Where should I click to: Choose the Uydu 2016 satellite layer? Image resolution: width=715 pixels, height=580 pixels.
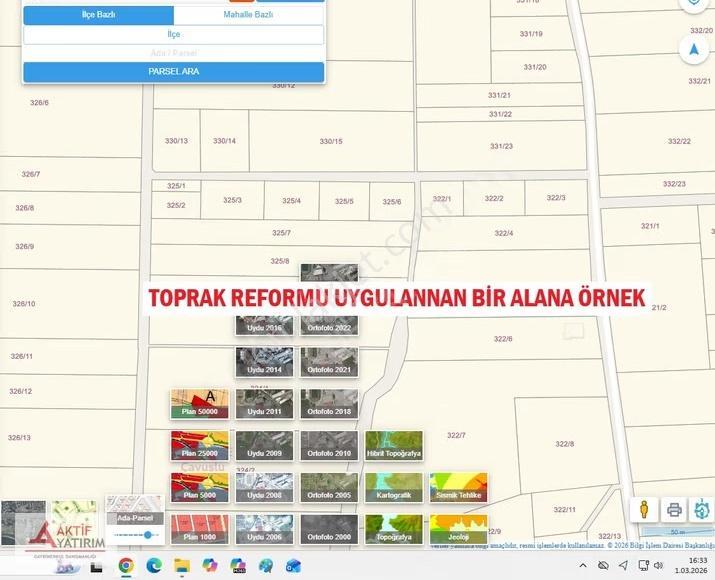coord(264,325)
